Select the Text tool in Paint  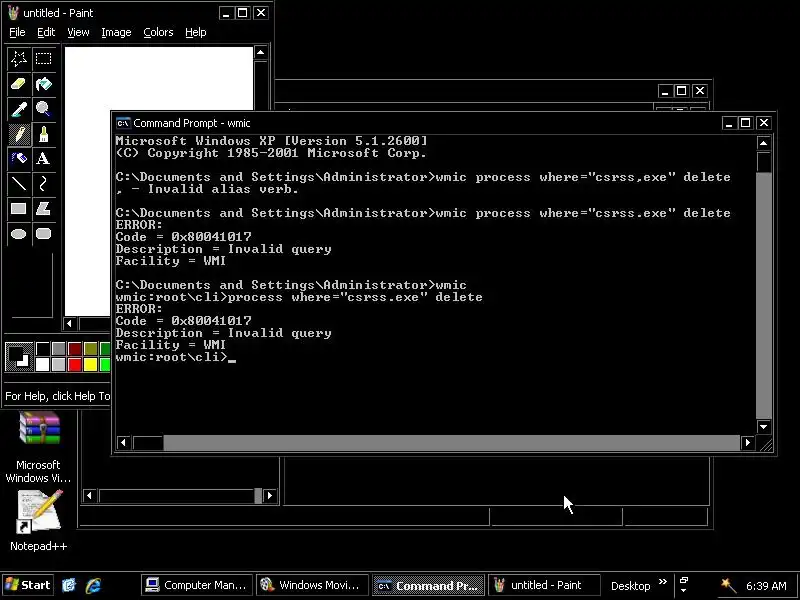(43, 159)
